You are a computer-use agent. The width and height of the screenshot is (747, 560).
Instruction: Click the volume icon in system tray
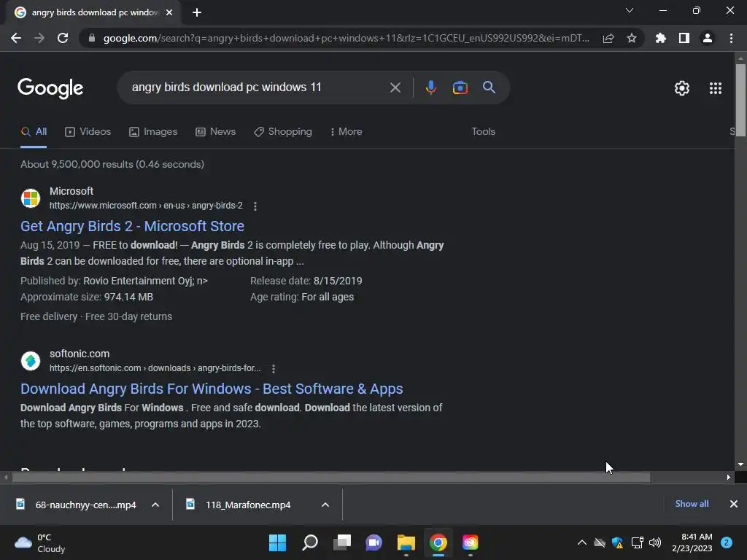(655, 542)
